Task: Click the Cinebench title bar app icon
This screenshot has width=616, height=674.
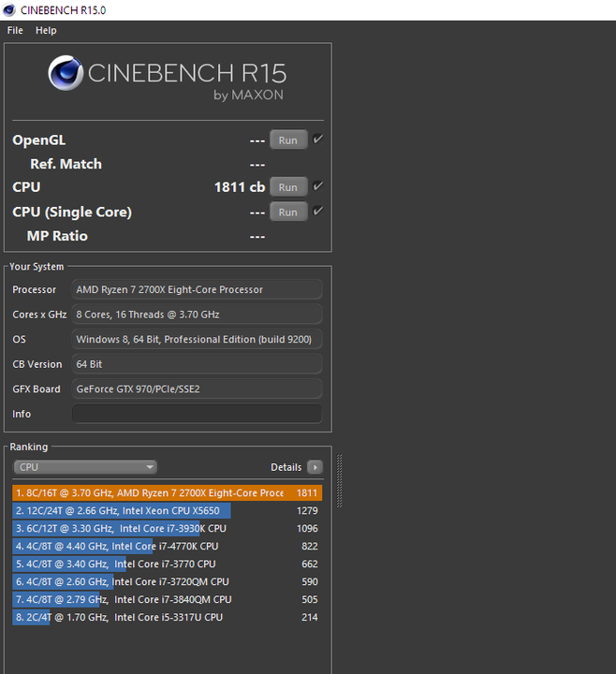Action: pyautogui.click(x=8, y=10)
